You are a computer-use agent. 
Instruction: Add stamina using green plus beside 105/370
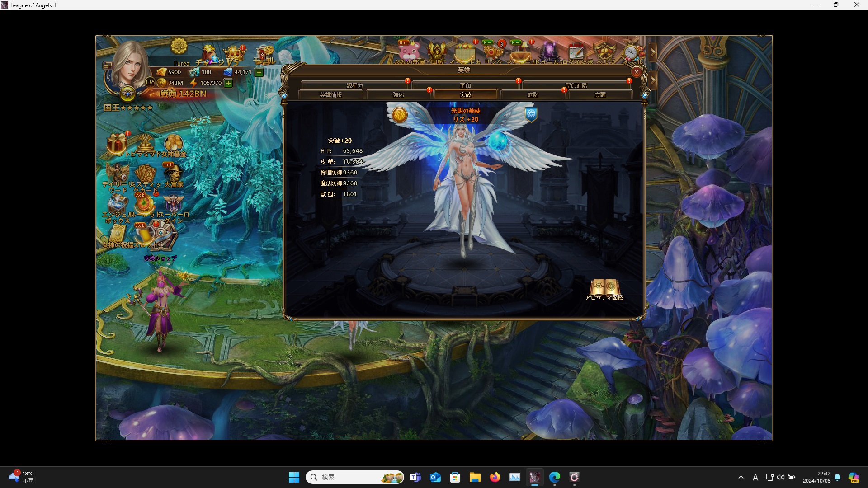click(x=228, y=83)
